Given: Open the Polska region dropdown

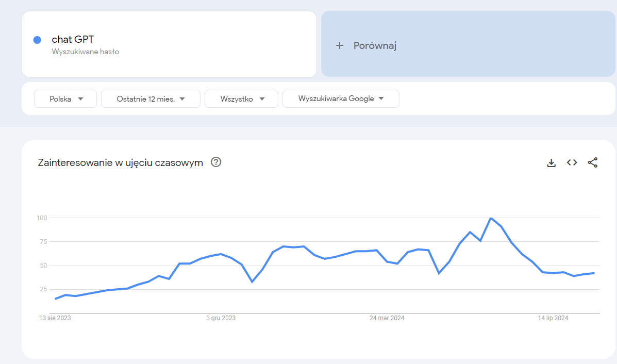Looking at the screenshot, I should tap(65, 98).
